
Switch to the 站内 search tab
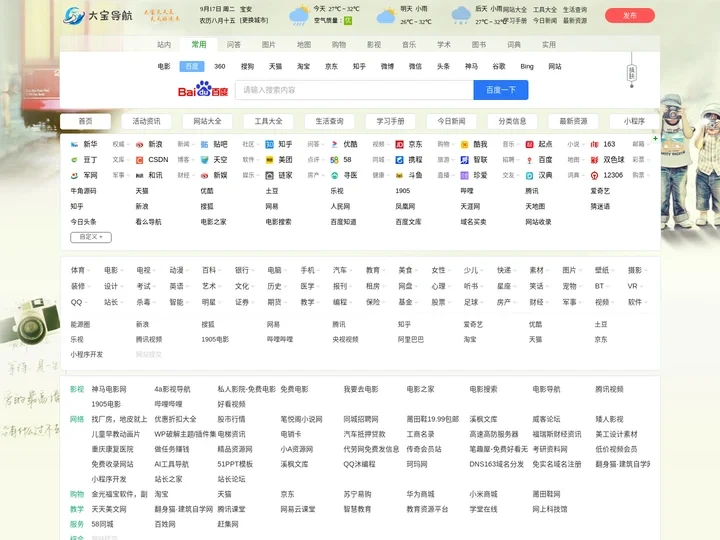point(164,45)
